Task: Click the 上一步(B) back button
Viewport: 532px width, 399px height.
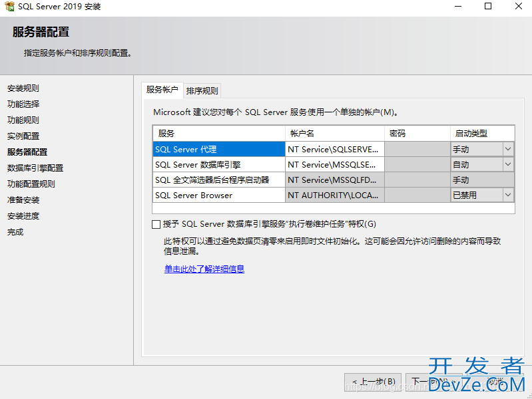Action: coord(373,382)
